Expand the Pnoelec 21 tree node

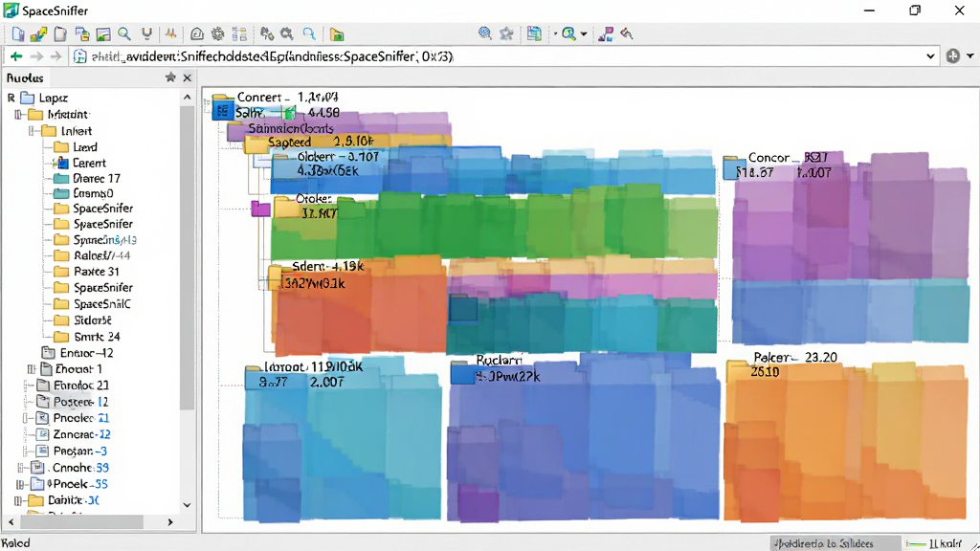[x=26, y=418]
